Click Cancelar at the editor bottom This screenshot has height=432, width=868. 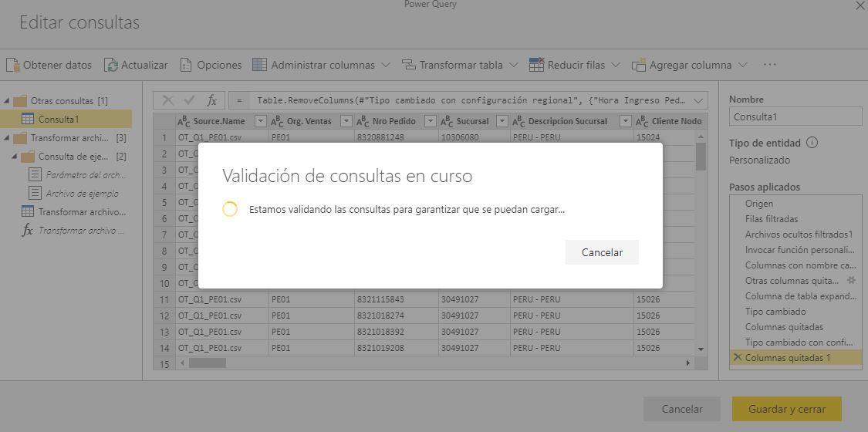point(682,410)
